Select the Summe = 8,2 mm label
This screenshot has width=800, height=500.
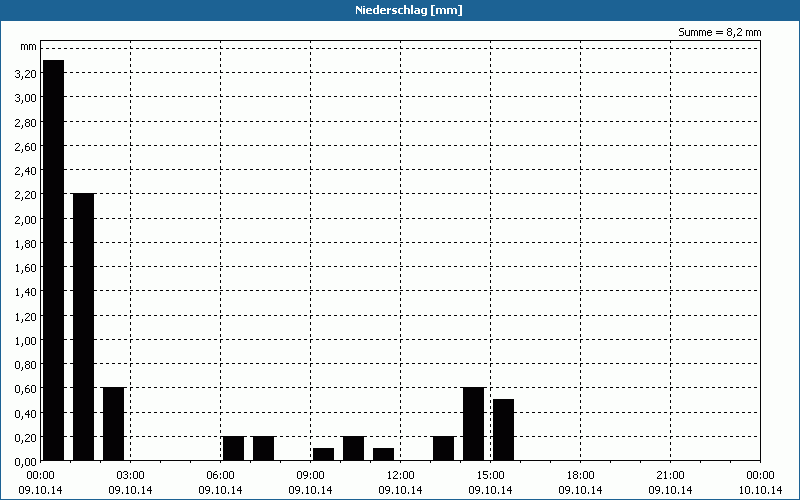[719, 32]
